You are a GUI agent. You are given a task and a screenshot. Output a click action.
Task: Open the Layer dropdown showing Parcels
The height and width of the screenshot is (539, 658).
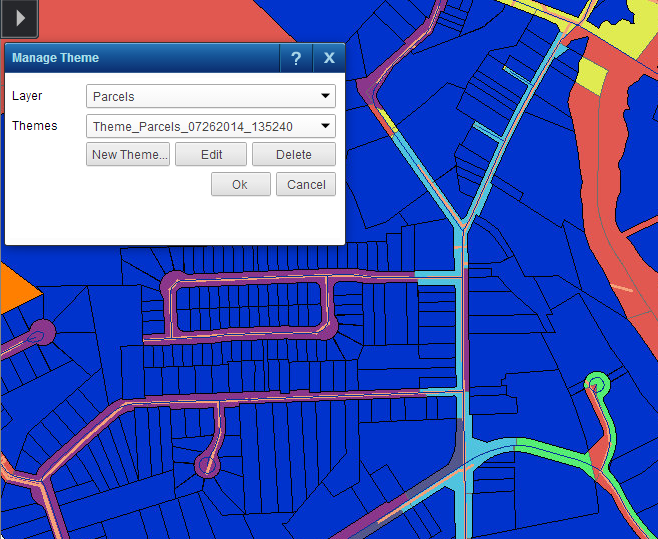point(210,97)
